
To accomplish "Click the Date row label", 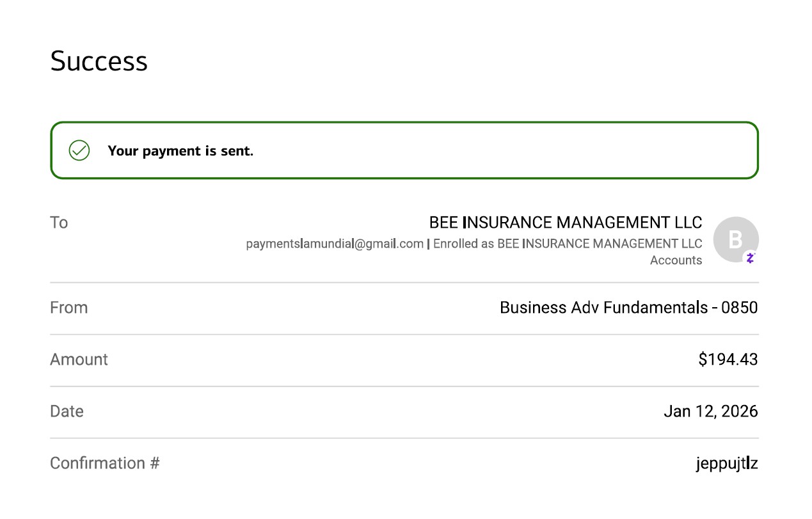I will click(x=67, y=411).
